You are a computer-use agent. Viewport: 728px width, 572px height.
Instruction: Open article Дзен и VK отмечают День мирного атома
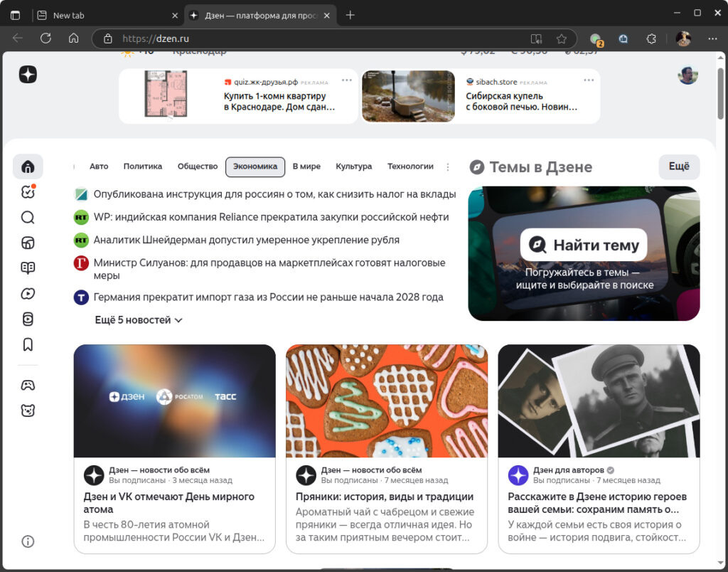169,503
